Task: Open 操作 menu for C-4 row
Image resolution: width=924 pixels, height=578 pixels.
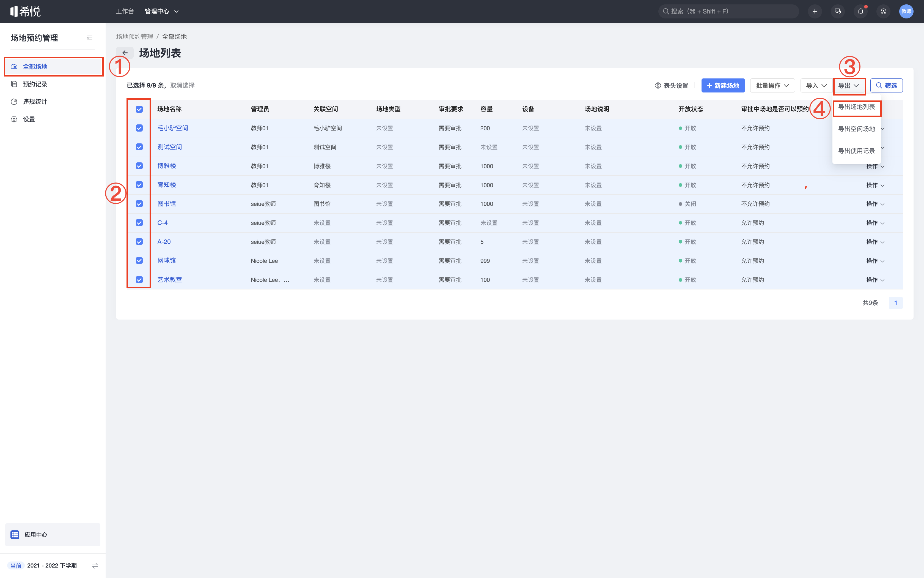Action: tap(875, 223)
